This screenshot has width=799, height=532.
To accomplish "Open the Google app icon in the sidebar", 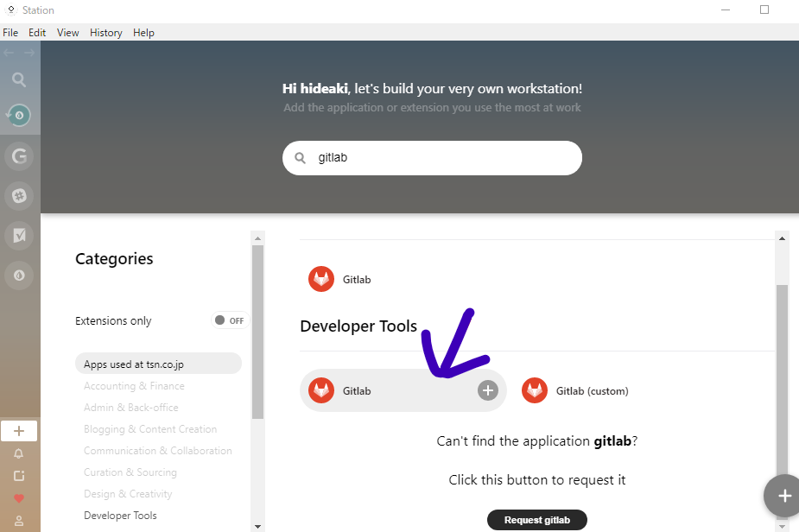I will (19, 156).
